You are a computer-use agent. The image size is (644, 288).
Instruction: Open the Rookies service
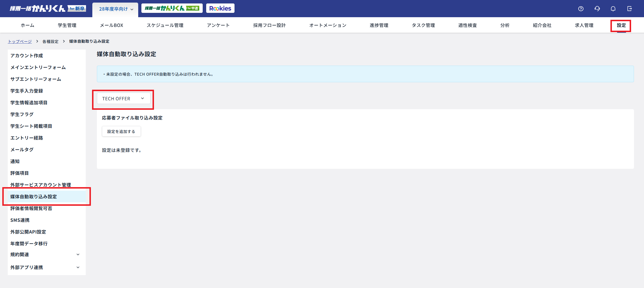220,8
